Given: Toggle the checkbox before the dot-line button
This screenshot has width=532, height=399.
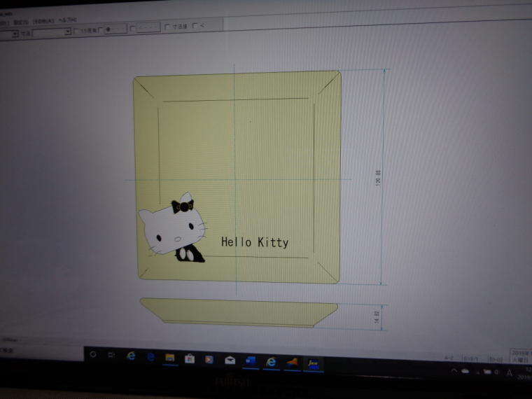Looking at the screenshot, I should (x=100, y=30).
